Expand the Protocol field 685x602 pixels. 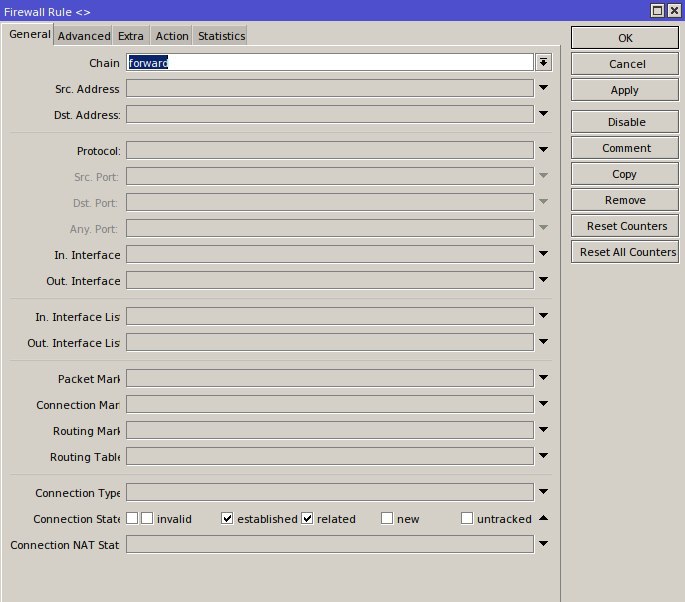[x=543, y=149]
